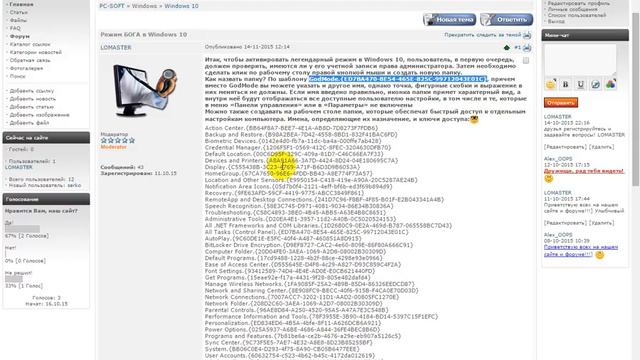This screenshot has height=360, width=640.
Task: Click the 'Windows 10' breadcrumb link
Action: pyautogui.click(x=181, y=6)
